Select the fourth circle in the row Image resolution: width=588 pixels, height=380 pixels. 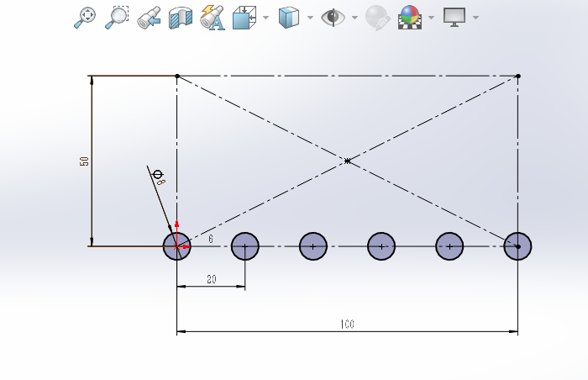click(x=381, y=246)
